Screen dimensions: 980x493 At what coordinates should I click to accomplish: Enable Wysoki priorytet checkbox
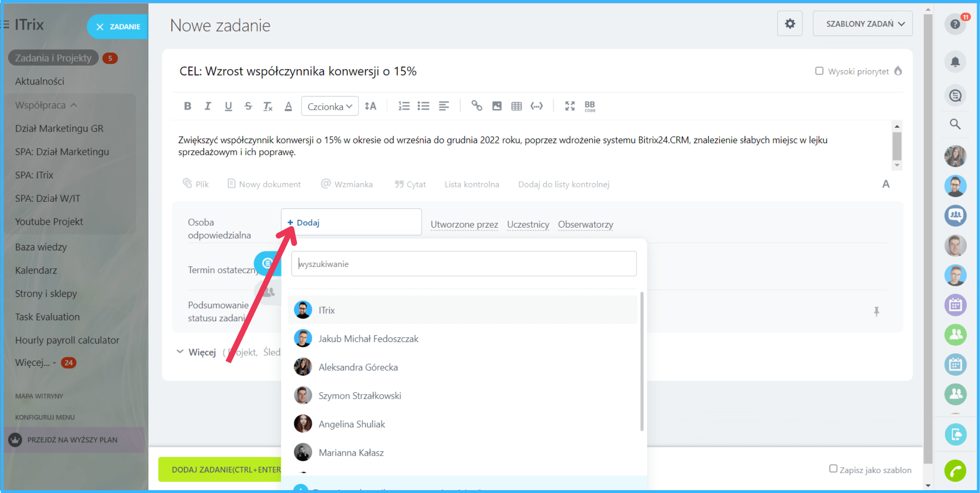[x=819, y=71]
